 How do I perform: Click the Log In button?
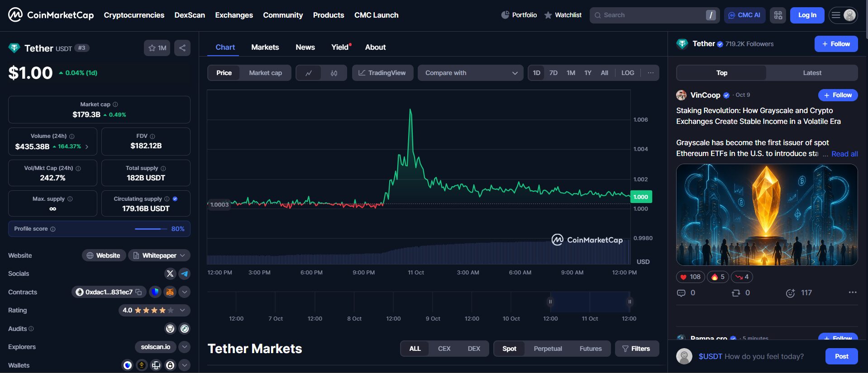tap(807, 15)
